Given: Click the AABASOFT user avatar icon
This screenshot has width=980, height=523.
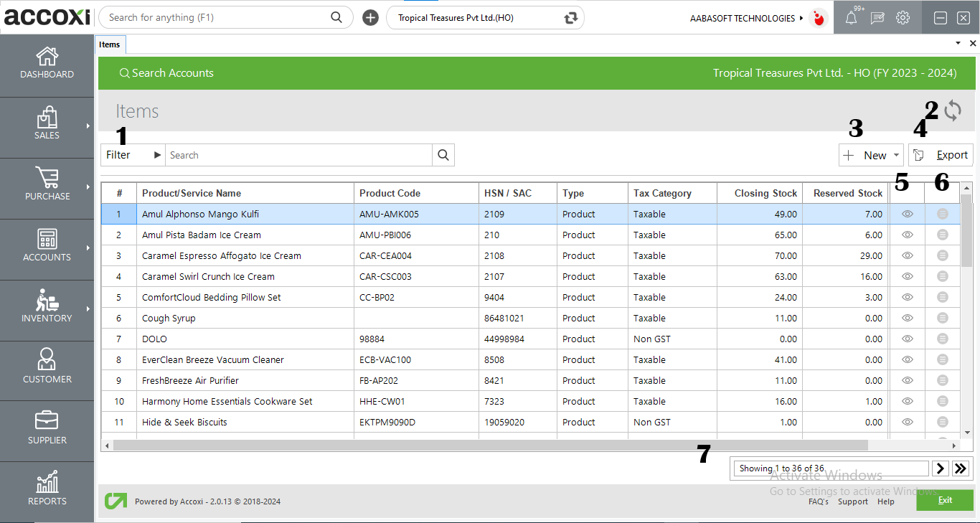Looking at the screenshot, I should tap(817, 18).
